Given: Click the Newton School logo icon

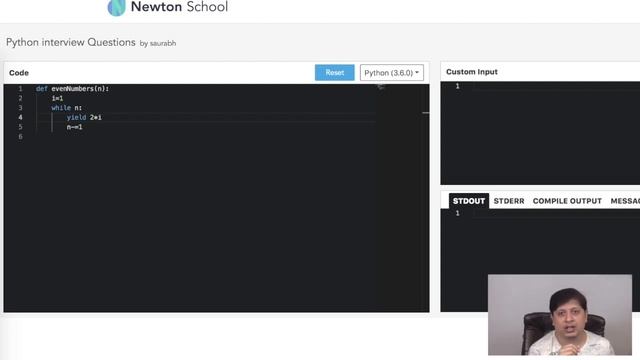Looking at the screenshot, I should click(x=116, y=7).
